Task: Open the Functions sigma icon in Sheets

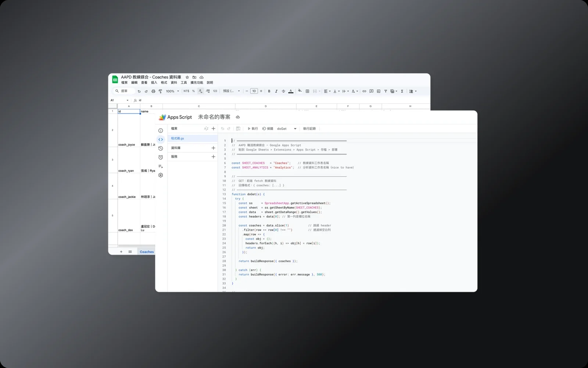Action: [x=402, y=91]
